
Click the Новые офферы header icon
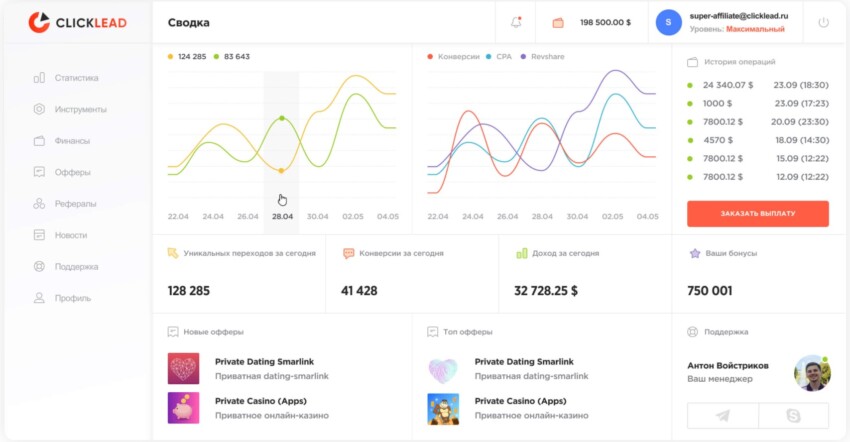[x=173, y=332]
